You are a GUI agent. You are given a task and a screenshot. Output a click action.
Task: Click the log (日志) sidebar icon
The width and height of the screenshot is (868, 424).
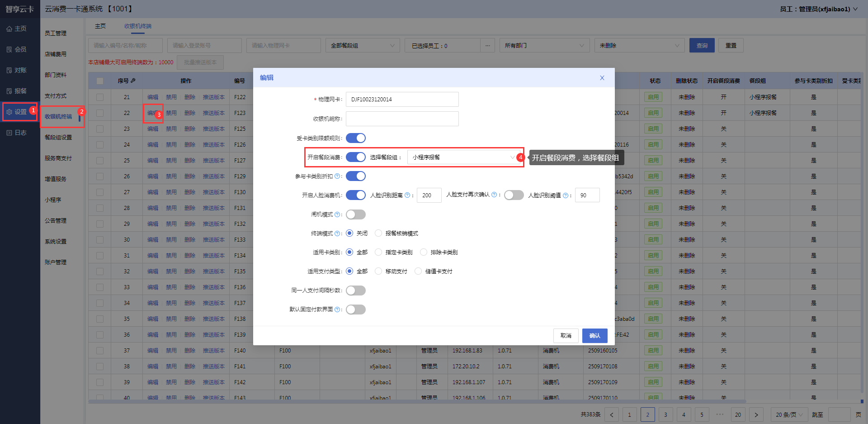pos(9,133)
